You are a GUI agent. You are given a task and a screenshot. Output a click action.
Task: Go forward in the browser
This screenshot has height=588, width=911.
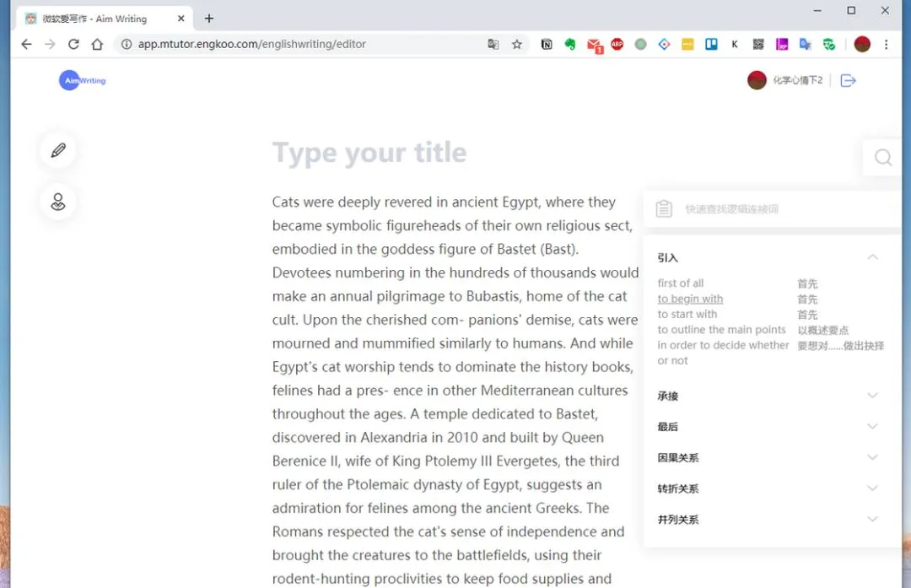click(x=50, y=44)
